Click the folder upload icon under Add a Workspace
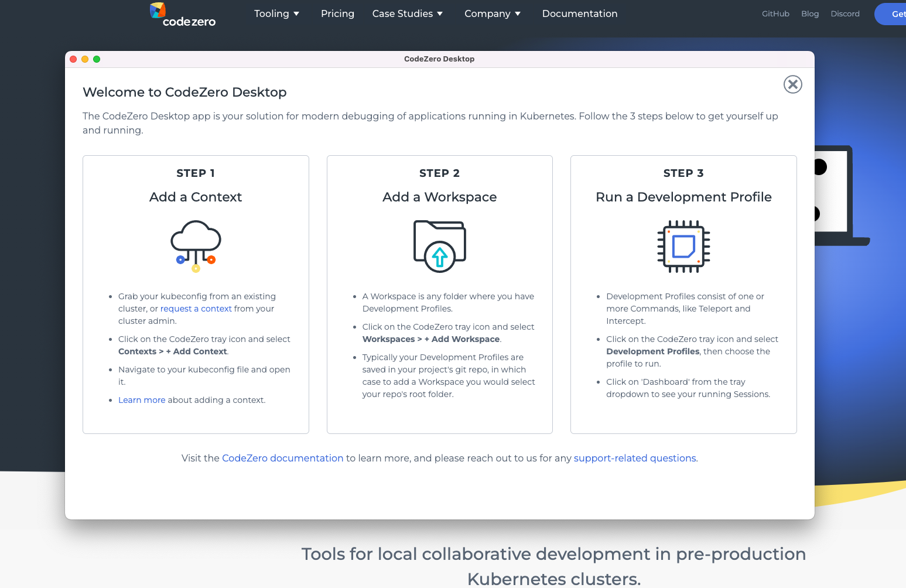This screenshot has width=906, height=588. tap(439, 246)
